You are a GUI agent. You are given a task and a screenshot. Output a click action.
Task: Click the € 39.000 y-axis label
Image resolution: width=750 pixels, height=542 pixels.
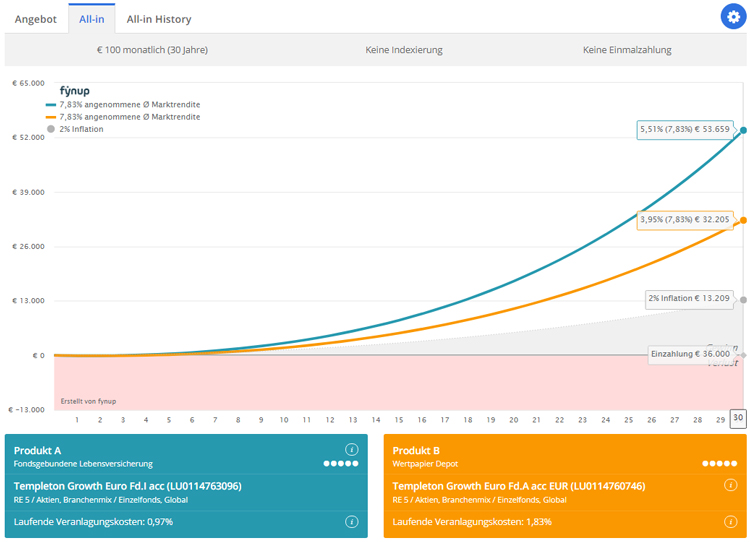[x=28, y=192]
